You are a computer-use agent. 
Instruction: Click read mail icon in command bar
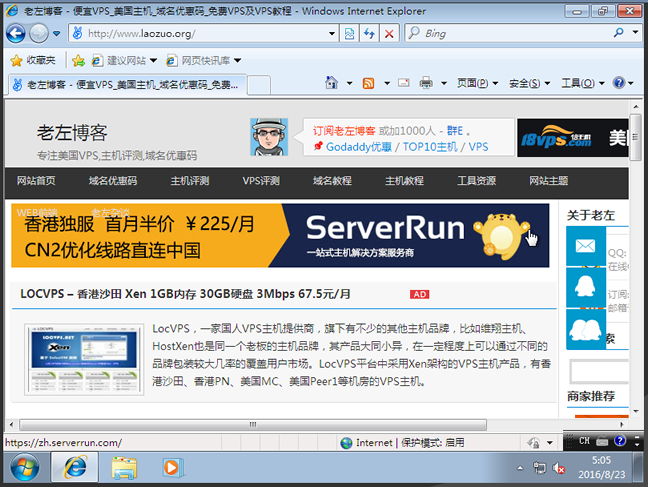[404, 83]
